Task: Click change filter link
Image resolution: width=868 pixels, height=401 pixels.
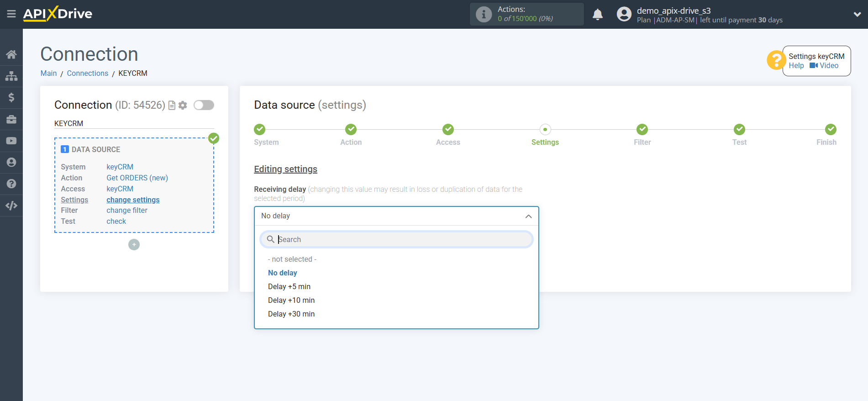Action: coord(127,210)
